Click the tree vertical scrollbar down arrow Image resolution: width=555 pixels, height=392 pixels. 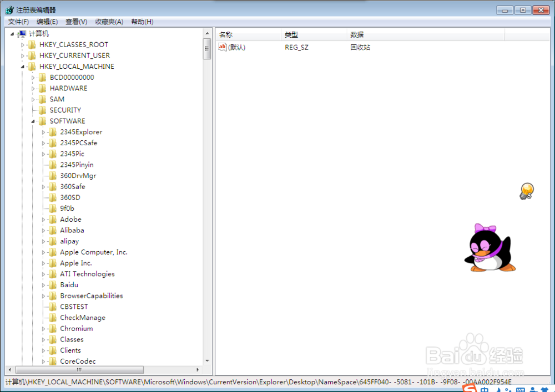[207, 361]
